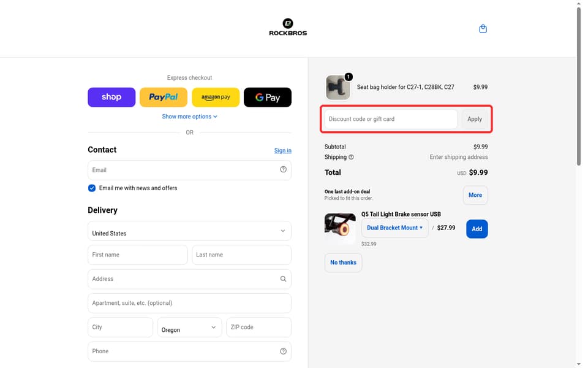
Task: Pay with Google Pay button
Action: point(268,98)
